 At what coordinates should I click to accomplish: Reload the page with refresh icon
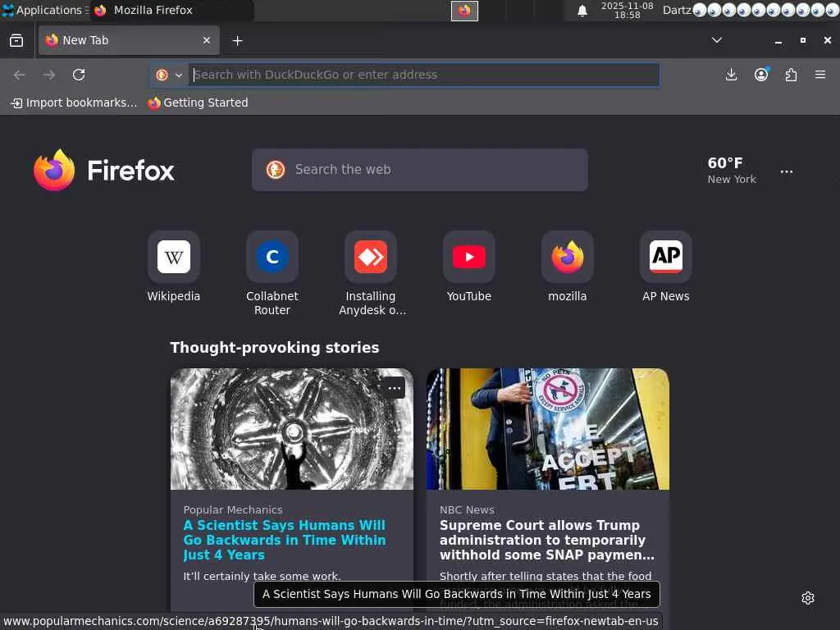click(x=79, y=75)
